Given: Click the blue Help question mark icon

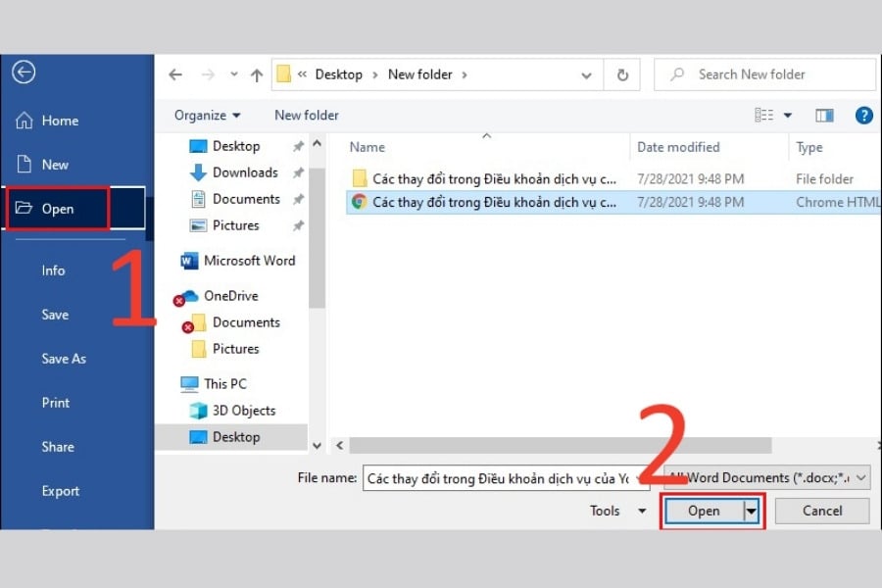Looking at the screenshot, I should point(863,115).
